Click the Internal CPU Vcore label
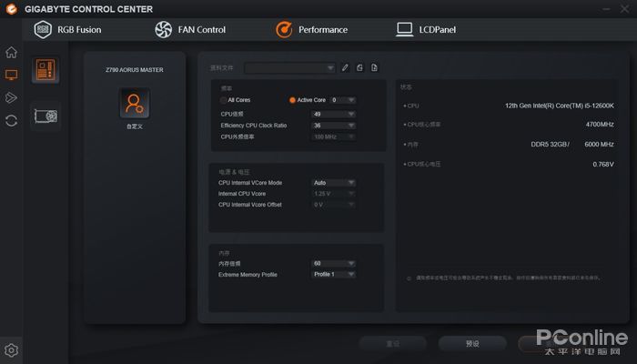Image resolution: width=637 pixels, height=364 pixels. click(242, 194)
